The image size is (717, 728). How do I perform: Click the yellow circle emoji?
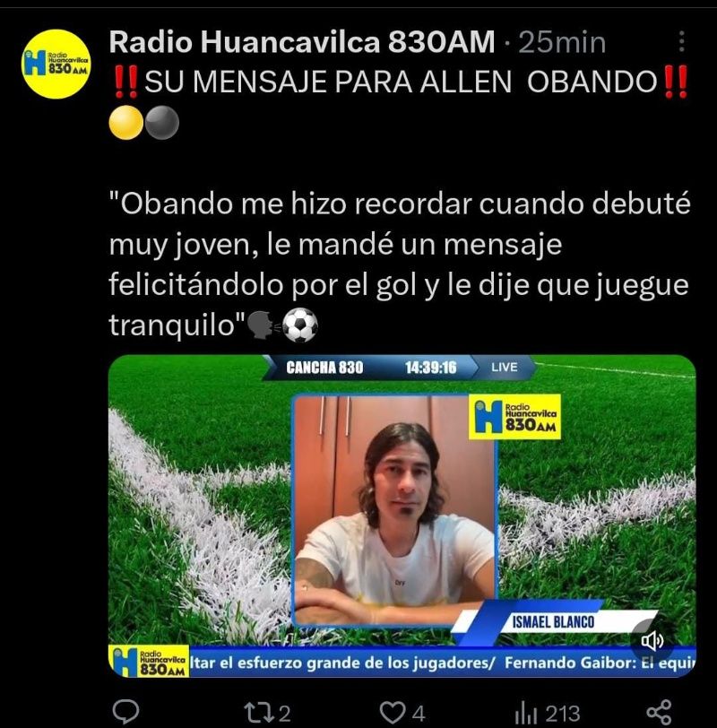(x=125, y=123)
